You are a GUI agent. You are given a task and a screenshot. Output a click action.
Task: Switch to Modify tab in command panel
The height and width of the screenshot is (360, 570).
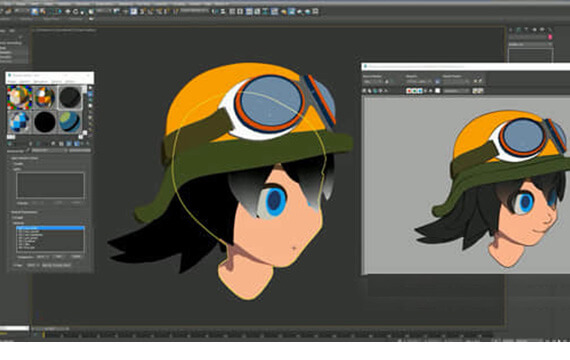coord(519,30)
